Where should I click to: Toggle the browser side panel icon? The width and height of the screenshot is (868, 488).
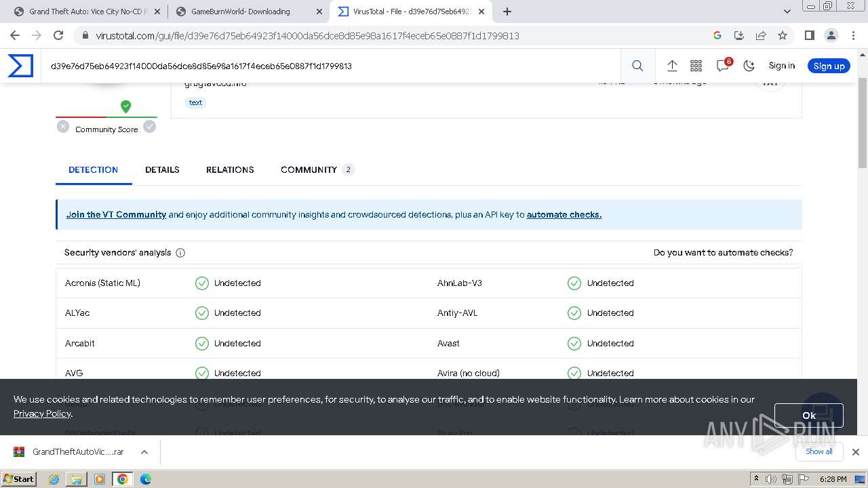coord(809,35)
